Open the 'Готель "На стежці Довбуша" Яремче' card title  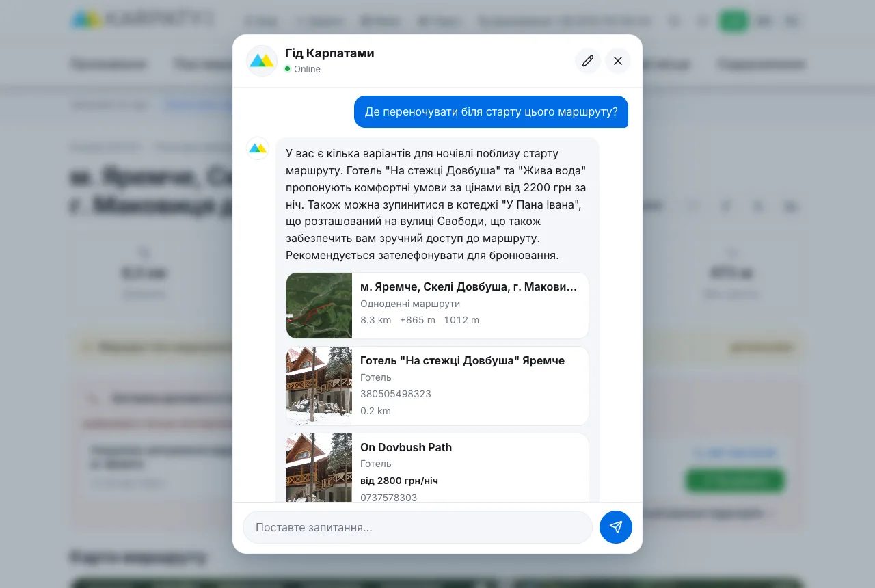point(462,360)
